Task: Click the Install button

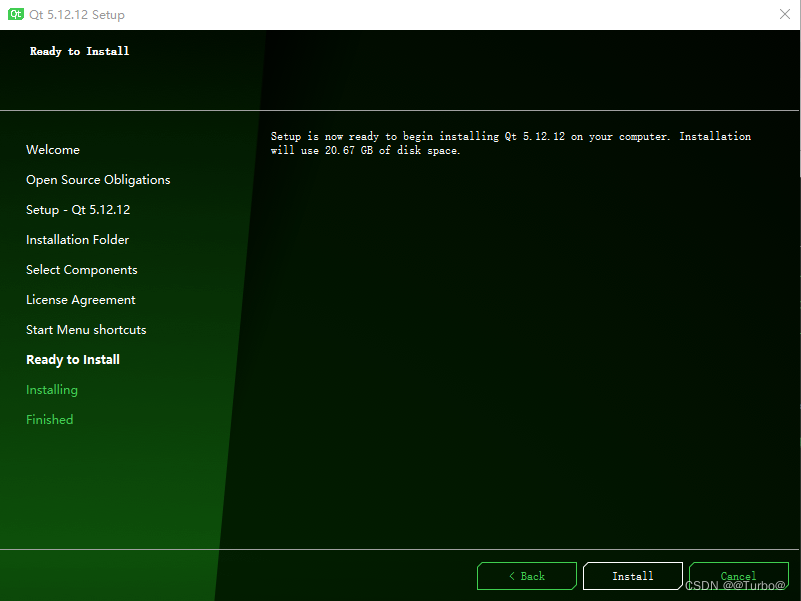Action: click(632, 576)
